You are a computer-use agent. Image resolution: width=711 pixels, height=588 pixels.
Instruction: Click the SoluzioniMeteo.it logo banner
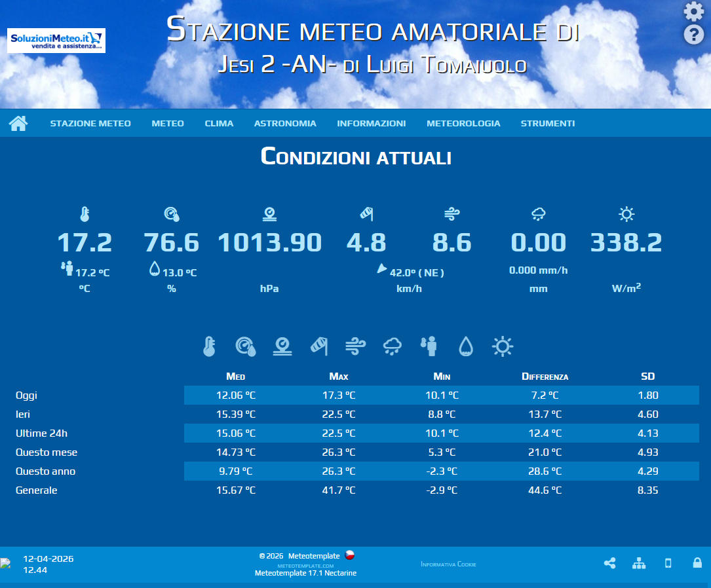pyautogui.click(x=56, y=41)
